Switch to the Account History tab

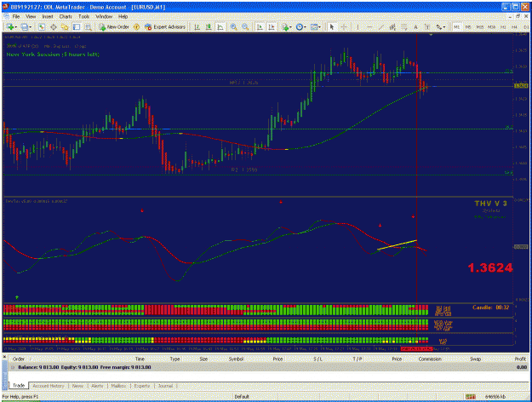pyautogui.click(x=49, y=386)
